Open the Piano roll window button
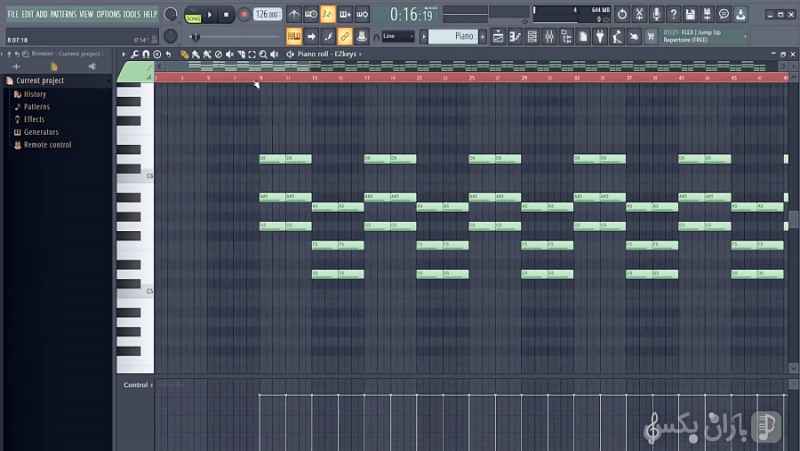Viewport: 800px width, 451px height. coord(515,36)
